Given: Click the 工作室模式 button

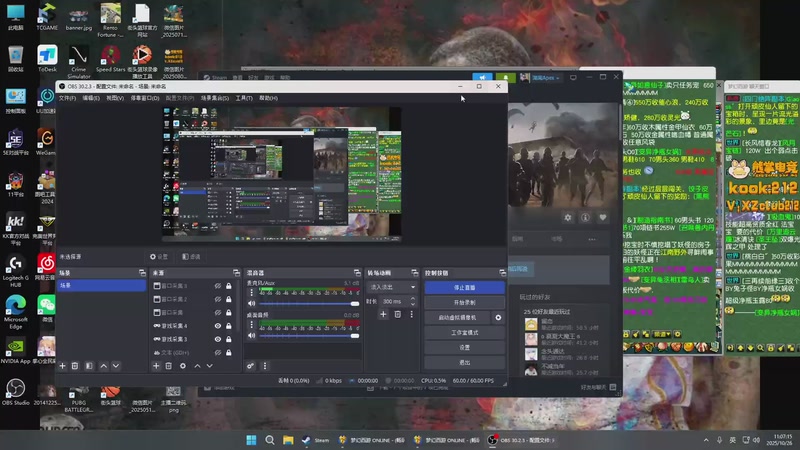Looking at the screenshot, I should pyautogui.click(x=464, y=333).
